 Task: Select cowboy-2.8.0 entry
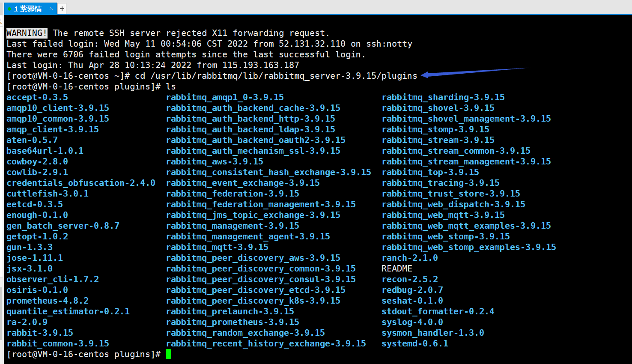pos(37,161)
